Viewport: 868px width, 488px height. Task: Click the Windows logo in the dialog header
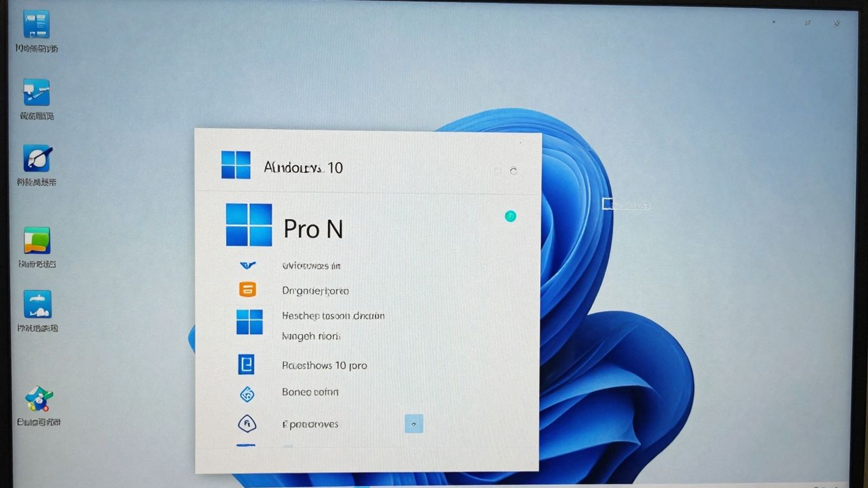235,166
